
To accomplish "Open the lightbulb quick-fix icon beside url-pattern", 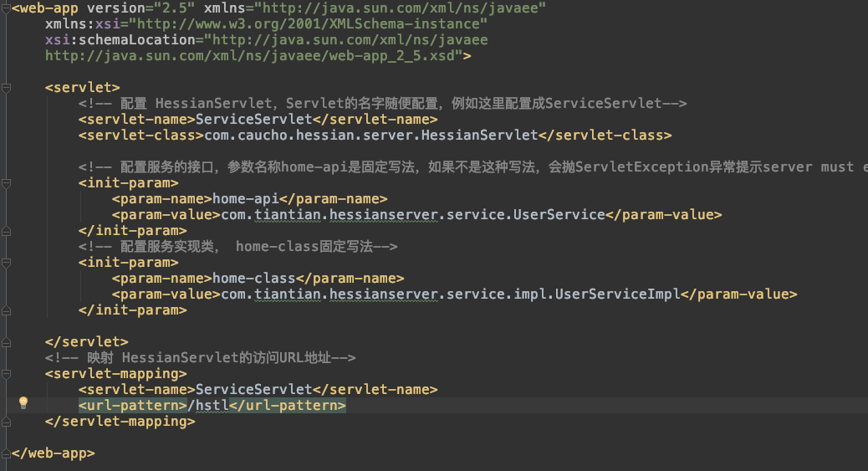I will tap(23, 403).
